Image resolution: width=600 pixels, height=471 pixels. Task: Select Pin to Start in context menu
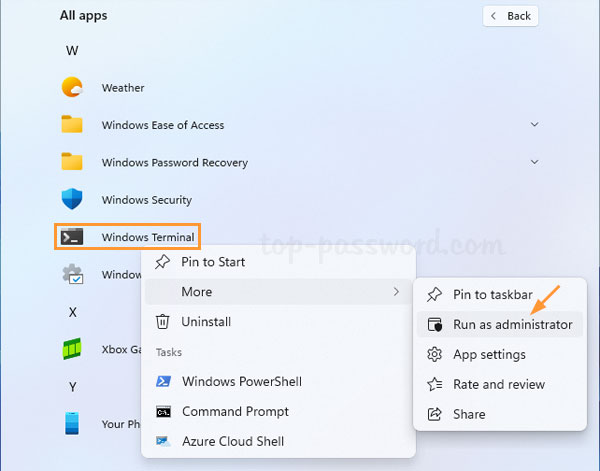point(279,262)
